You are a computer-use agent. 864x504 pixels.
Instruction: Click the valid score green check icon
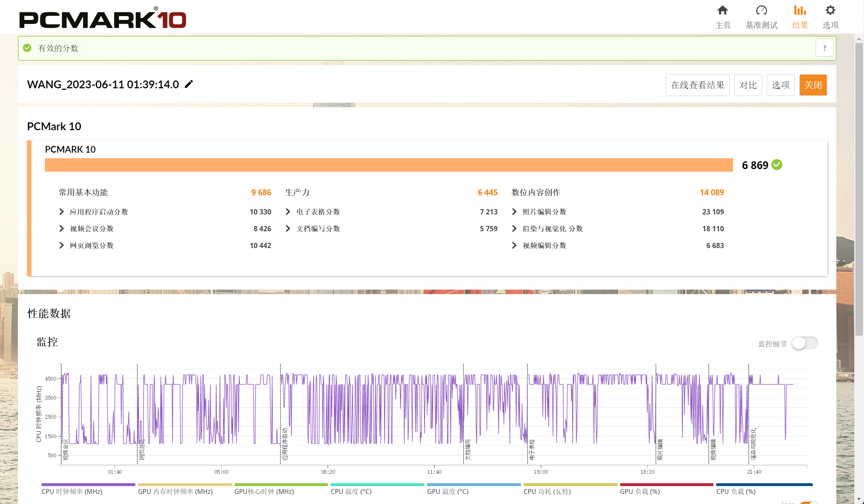27,48
